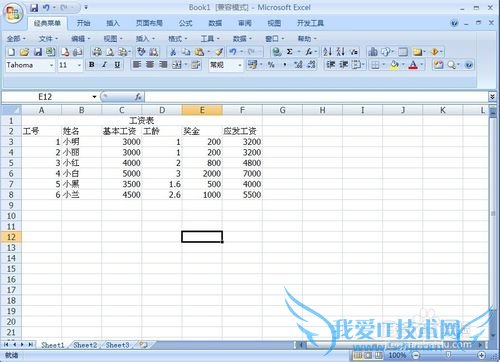Toggle Align Left for the cell
Image resolution: width=500 pixels, height=362 pixels.
click(x=137, y=65)
